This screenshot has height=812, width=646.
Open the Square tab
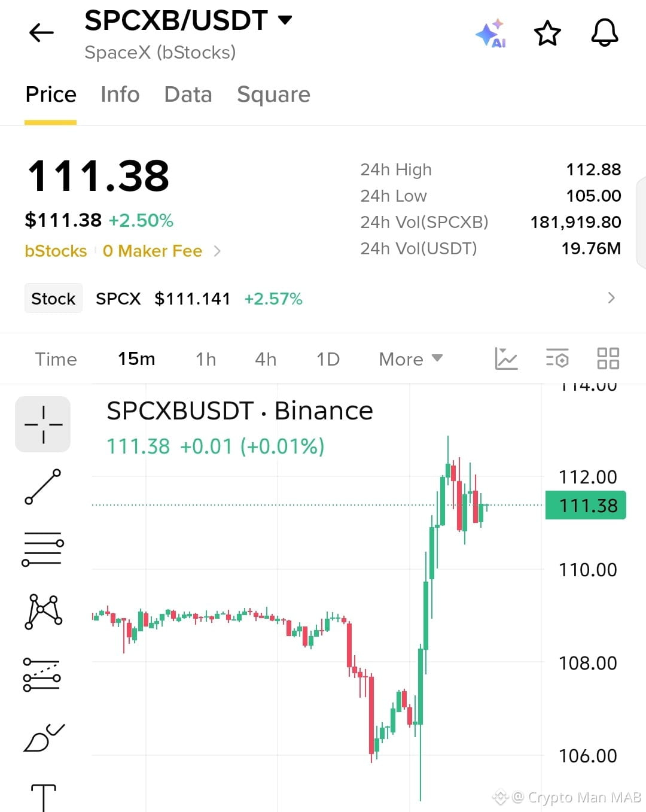click(x=273, y=95)
